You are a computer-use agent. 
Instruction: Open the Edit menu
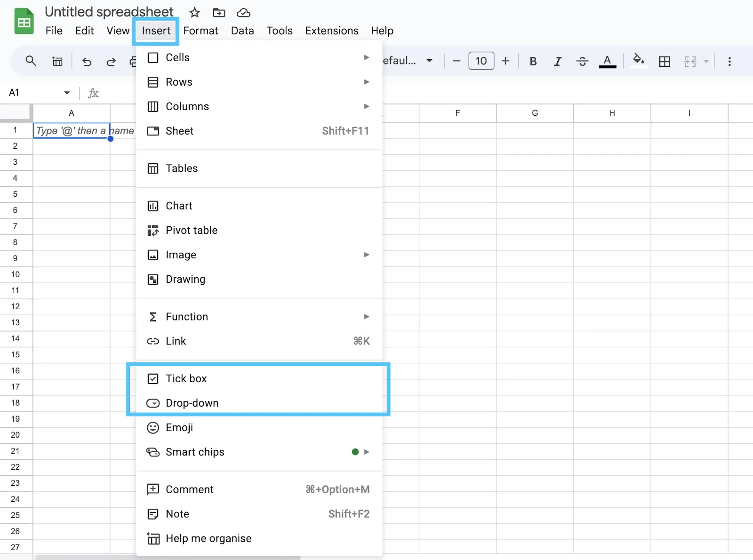pyautogui.click(x=84, y=31)
